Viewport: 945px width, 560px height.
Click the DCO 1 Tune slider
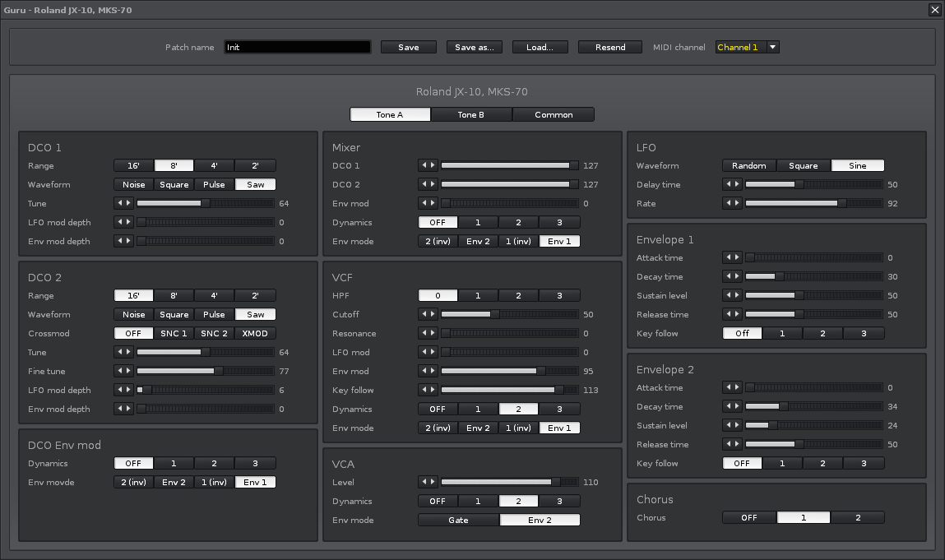click(x=206, y=203)
